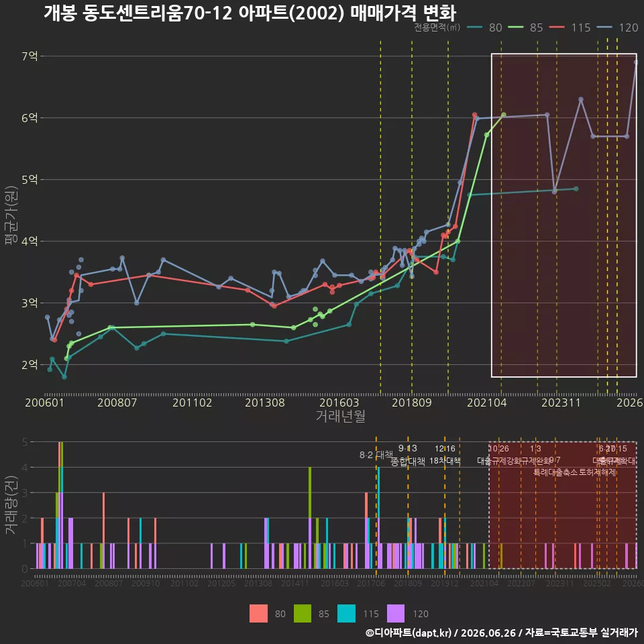Click the 거래년월 axis title
644x644 pixels.
(341, 416)
